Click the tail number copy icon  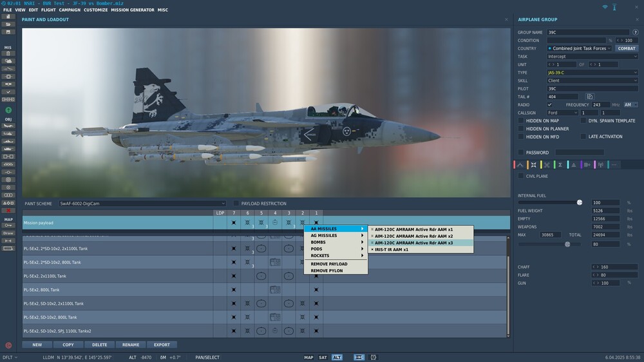[x=589, y=97]
